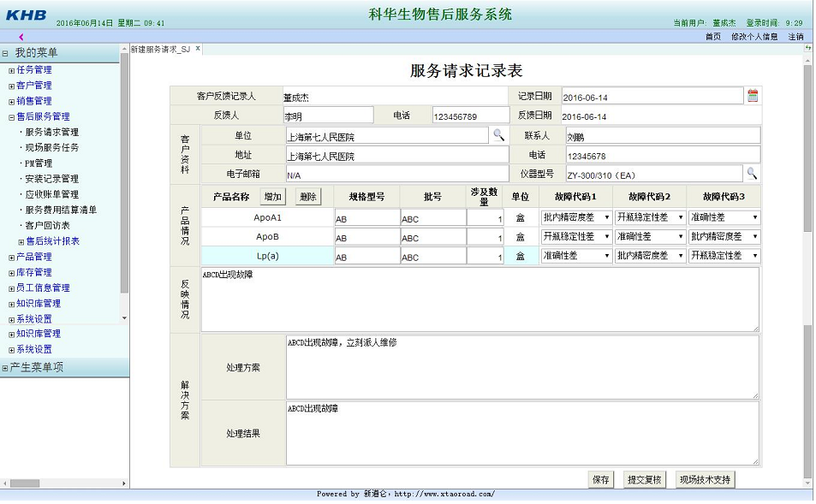
Task: Click sidebar horizontal scrollbar right arrow
Action: click(x=124, y=483)
